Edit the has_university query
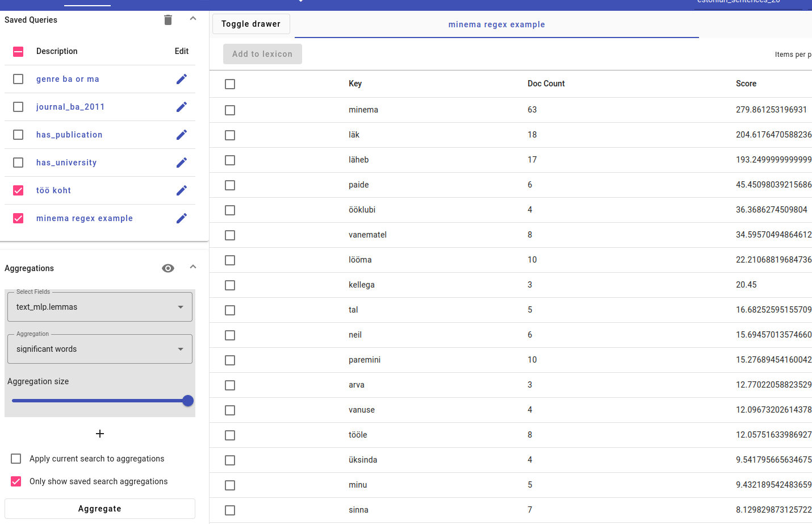The height and width of the screenshot is (524, 812). click(182, 163)
